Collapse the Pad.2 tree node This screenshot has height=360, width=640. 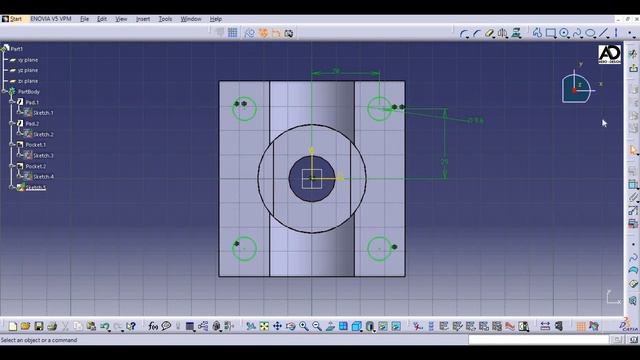pos(11,123)
